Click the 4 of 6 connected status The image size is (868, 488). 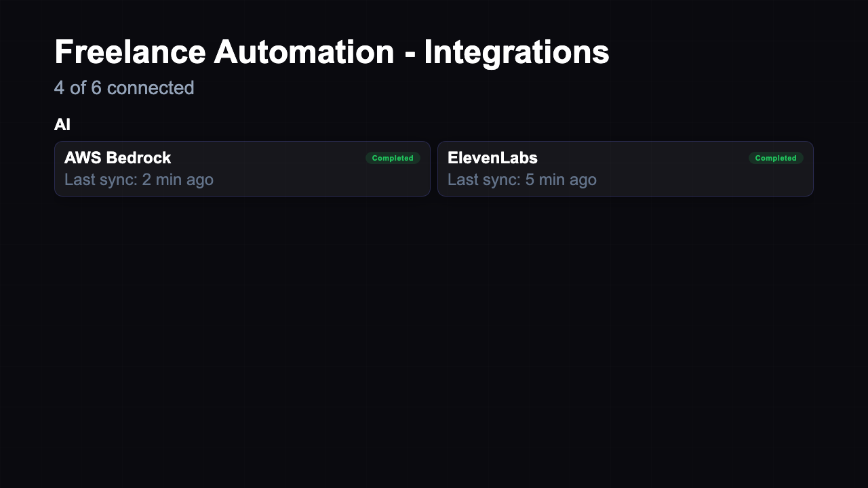point(124,87)
